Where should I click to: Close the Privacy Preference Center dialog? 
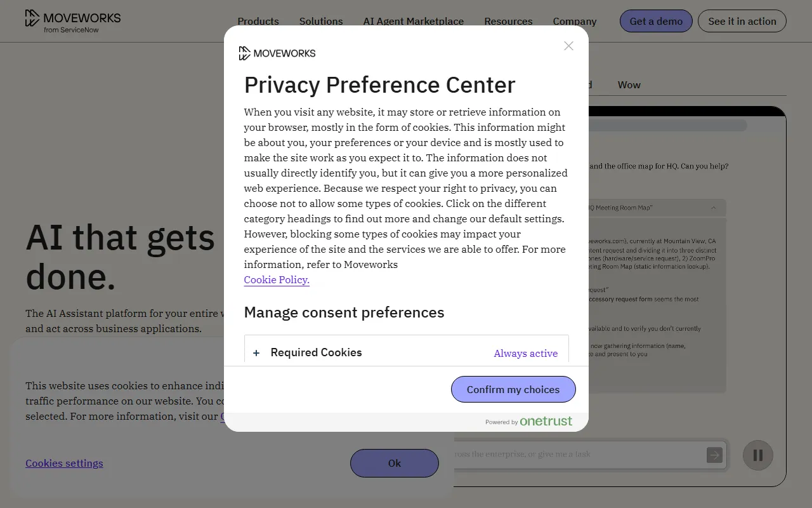tap(568, 46)
